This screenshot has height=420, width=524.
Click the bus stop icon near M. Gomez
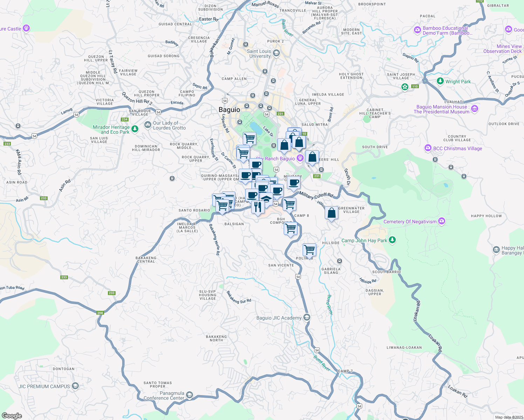246,44
